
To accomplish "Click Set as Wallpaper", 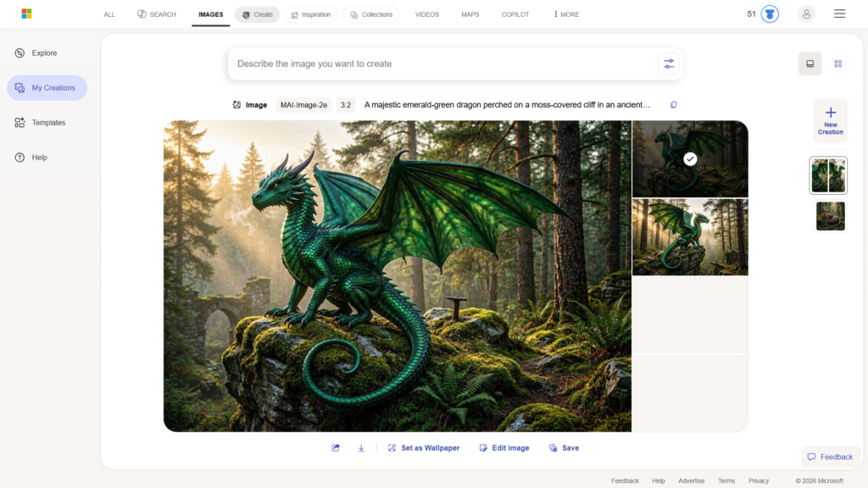I will pos(424,448).
